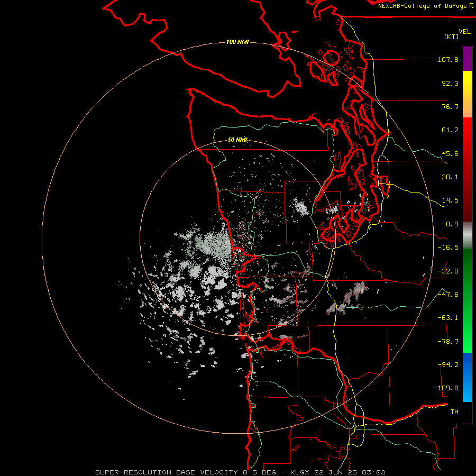Click the 107.8 velocity scale value
Screen dimensions: 476x476
coord(448,59)
